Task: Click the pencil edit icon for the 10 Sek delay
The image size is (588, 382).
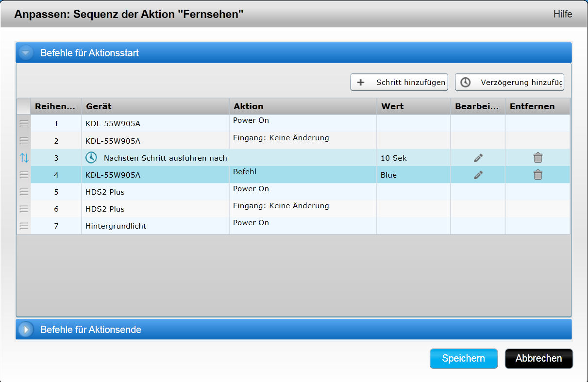Action: [478, 158]
